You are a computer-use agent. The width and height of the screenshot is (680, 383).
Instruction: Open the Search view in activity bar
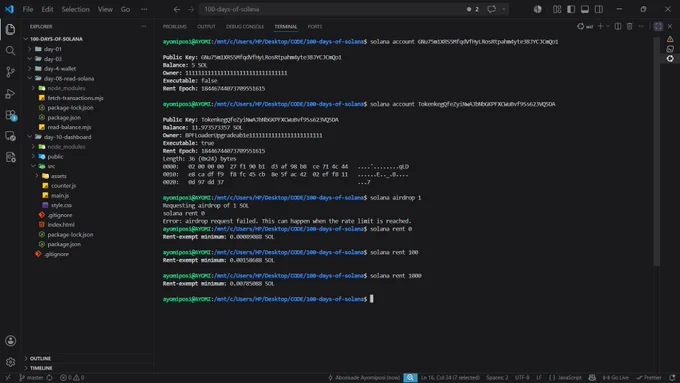tap(10, 51)
